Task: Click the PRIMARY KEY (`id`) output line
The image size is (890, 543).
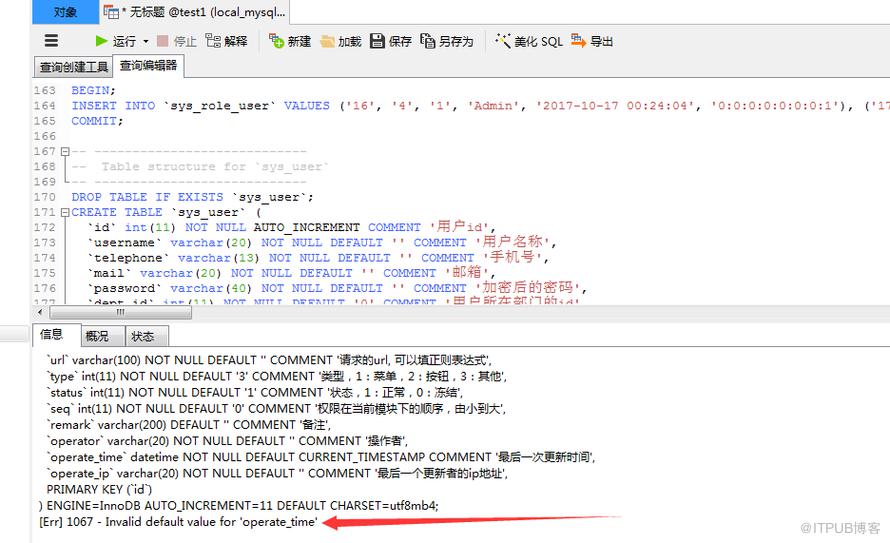Action: (x=99, y=489)
